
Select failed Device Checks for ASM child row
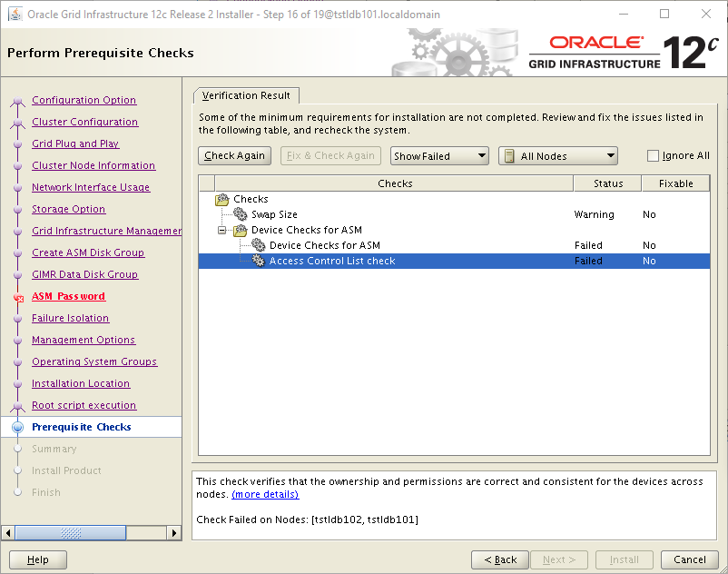[454, 245]
